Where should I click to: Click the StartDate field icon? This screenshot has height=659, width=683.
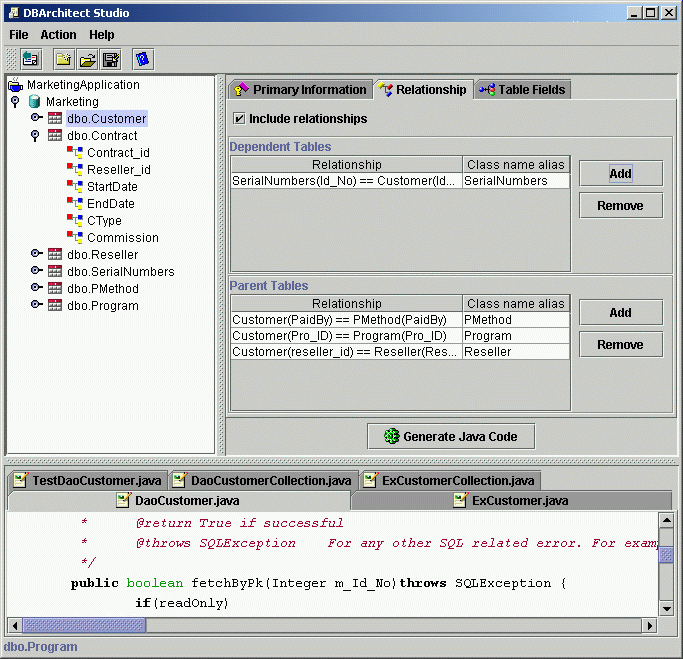75,186
